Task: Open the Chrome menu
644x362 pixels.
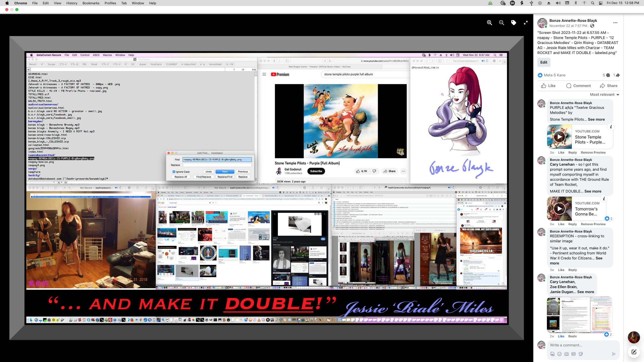Action: tap(21, 3)
